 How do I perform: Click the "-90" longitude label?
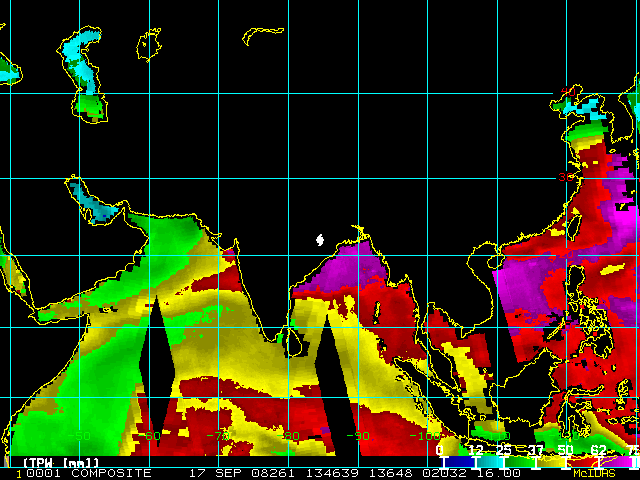click(358, 436)
